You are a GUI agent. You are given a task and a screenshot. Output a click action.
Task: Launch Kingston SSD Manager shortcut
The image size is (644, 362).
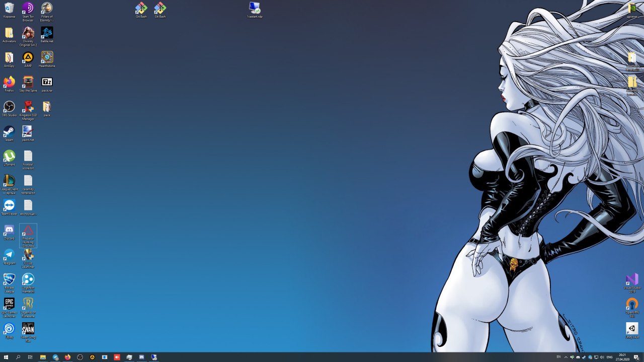tap(28, 110)
